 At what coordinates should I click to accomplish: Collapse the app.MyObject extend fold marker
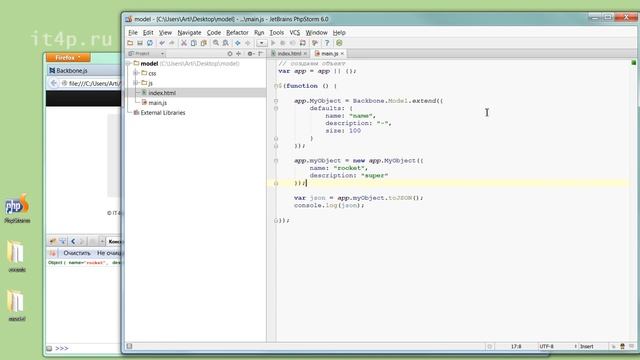tap(276, 101)
